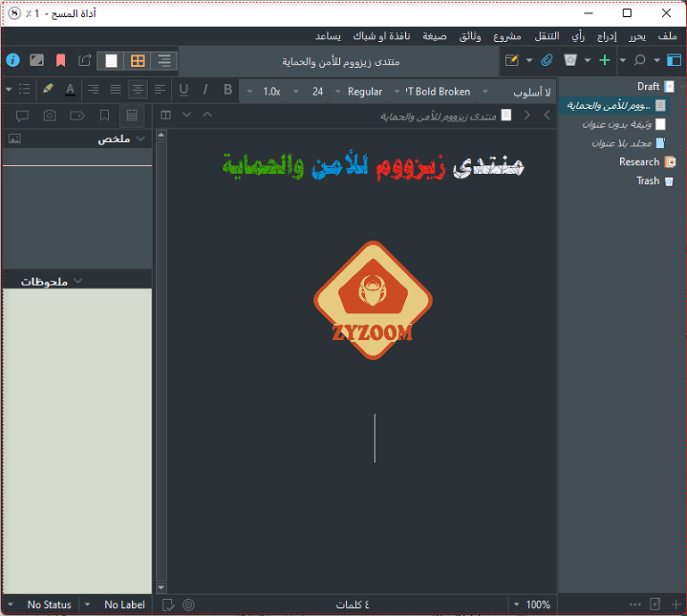Click the red bookmark toolbar icon
This screenshot has height=616, width=687.
(61, 60)
